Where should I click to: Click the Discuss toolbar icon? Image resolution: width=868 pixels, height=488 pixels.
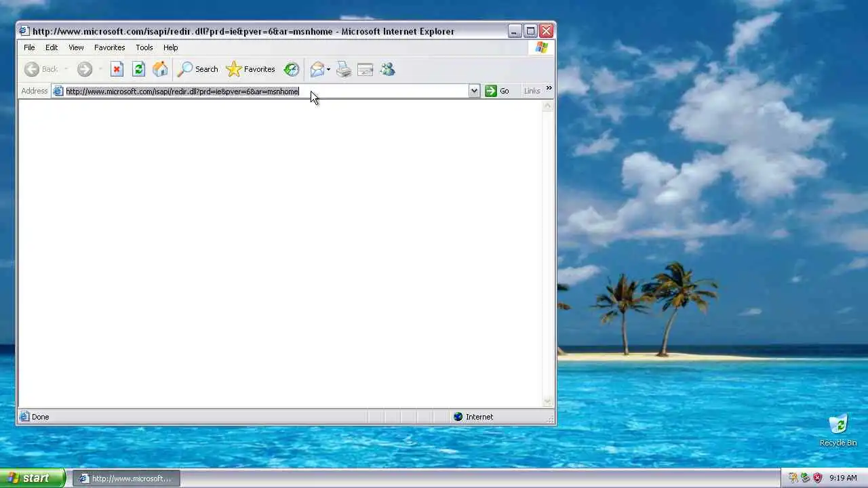(366, 69)
